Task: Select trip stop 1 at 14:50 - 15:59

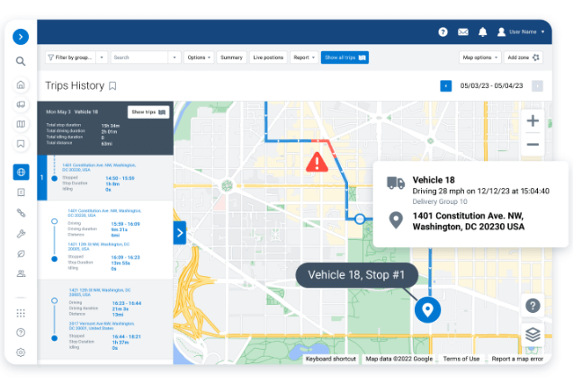Action: [x=105, y=177]
